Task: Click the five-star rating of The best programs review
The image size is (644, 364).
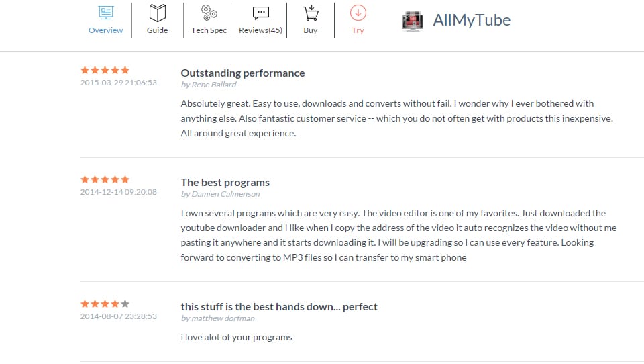Action: 105,179
